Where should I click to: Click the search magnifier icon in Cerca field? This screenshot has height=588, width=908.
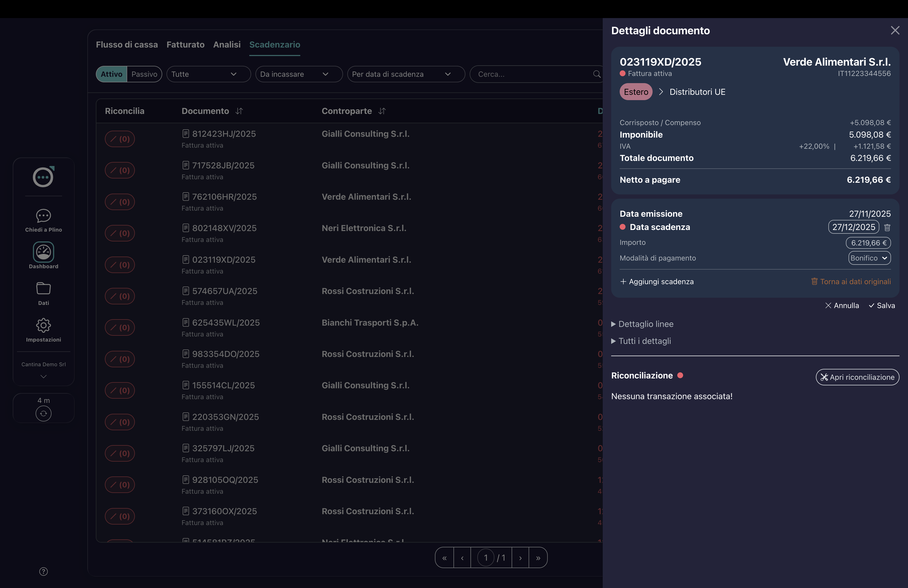coord(597,74)
